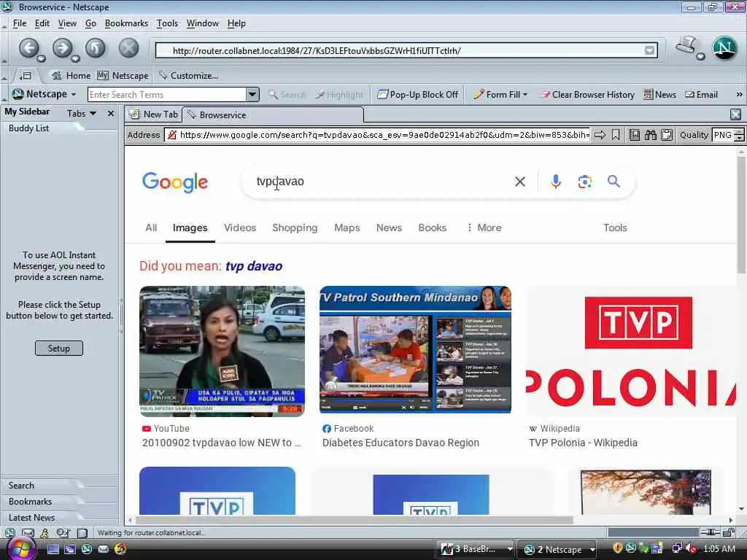Open My Netscape from personal toolbar
Viewport: 747px width, 560px height.
[123, 76]
